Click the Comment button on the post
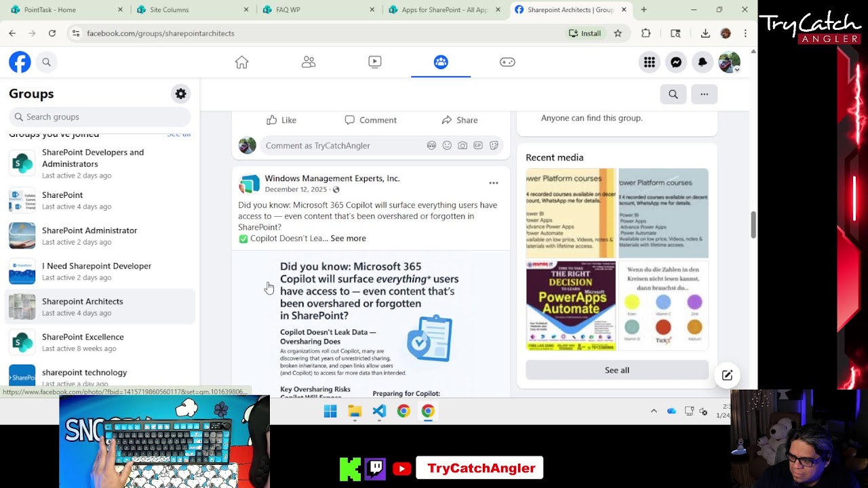 point(370,120)
